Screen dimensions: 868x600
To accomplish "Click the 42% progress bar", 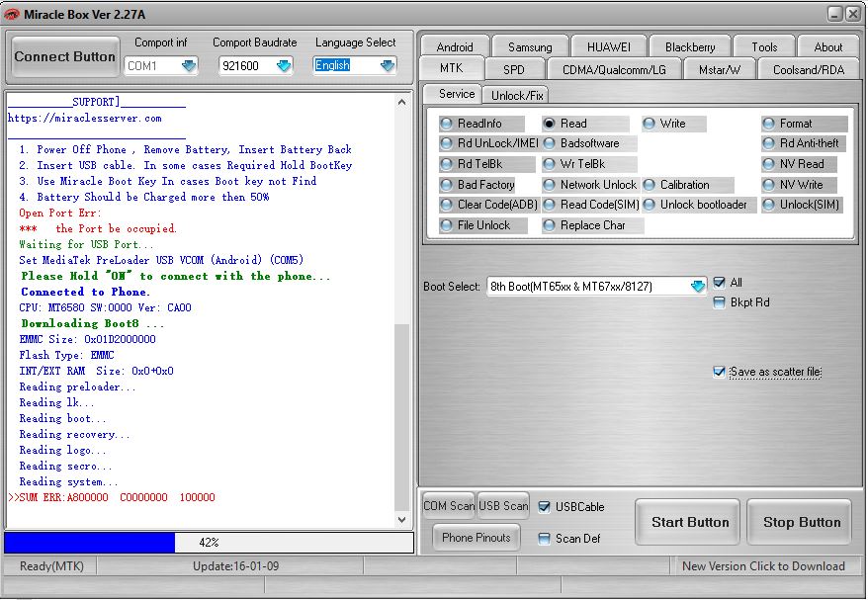I will tap(209, 543).
